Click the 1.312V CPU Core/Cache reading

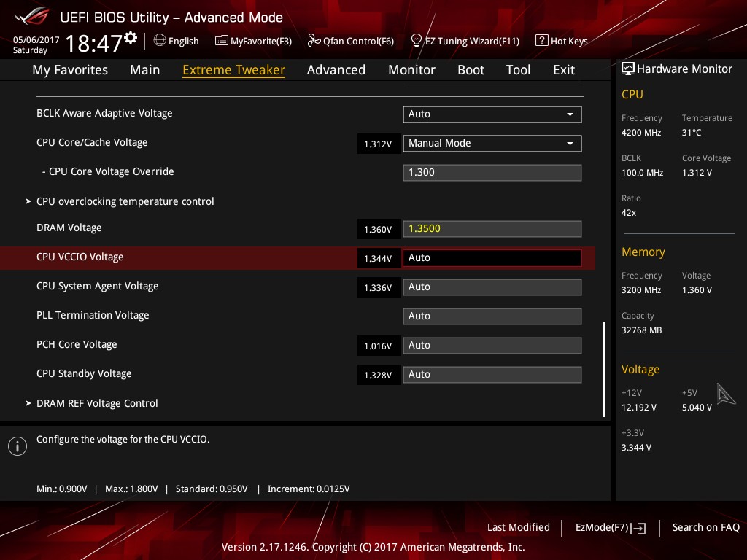coord(379,144)
